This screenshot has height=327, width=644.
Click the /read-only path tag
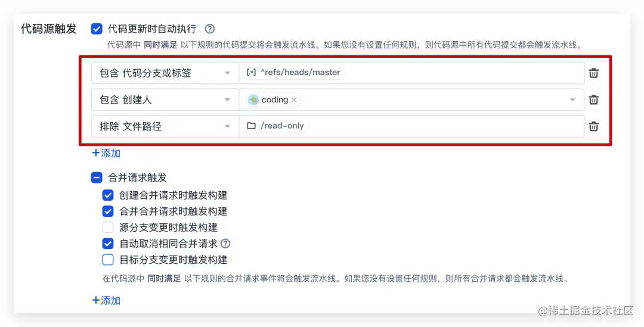click(275, 126)
